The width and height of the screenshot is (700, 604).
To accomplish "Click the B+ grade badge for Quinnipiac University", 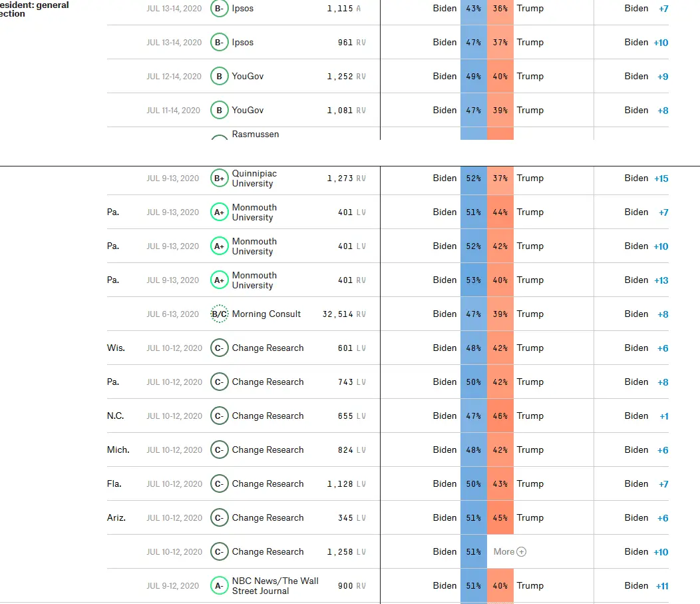I will tap(220, 178).
